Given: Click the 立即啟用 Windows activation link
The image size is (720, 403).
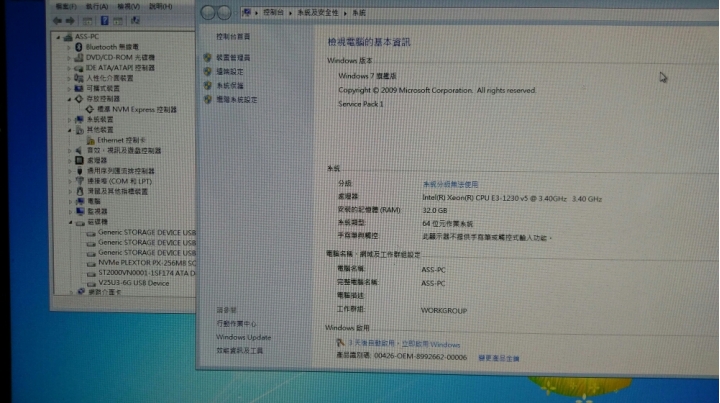Looking at the screenshot, I should pyautogui.click(x=431, y=344).
